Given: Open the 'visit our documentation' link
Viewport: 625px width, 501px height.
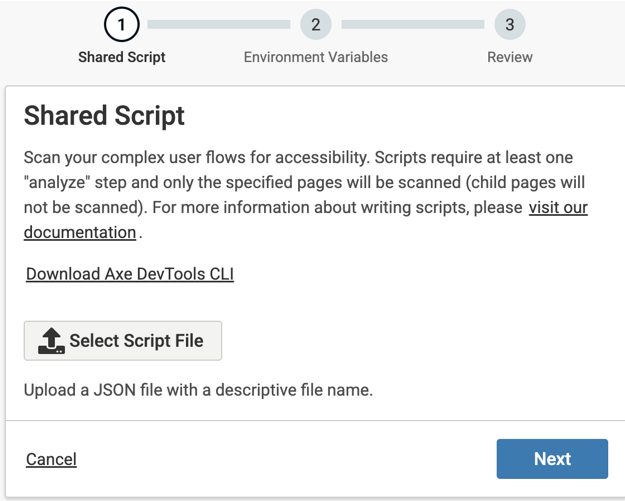Looking at the screenshot, I should click(557, 208).
